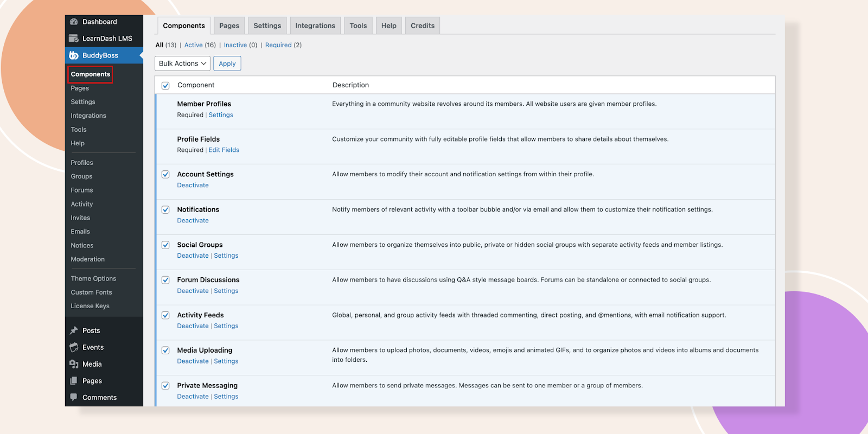Open Profile Fields Edit Fields link

(224, 150)
